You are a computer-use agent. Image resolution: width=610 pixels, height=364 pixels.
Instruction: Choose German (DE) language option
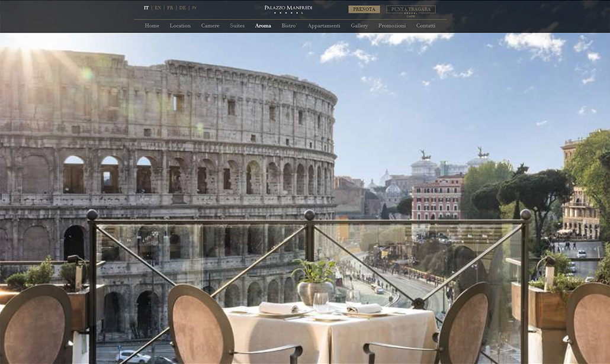pyautogui.click(x=182, y=8)
